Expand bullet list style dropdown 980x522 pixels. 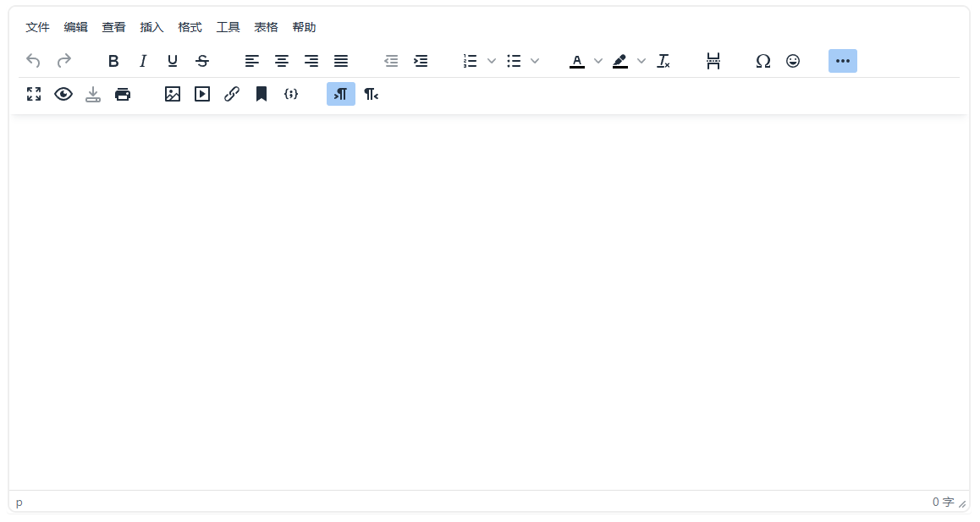pos(535,61)
